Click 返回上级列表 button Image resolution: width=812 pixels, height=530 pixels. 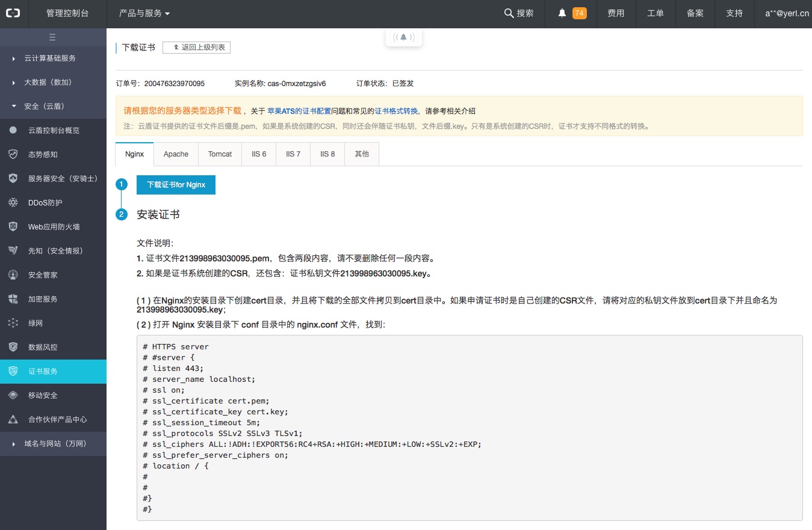196,47
